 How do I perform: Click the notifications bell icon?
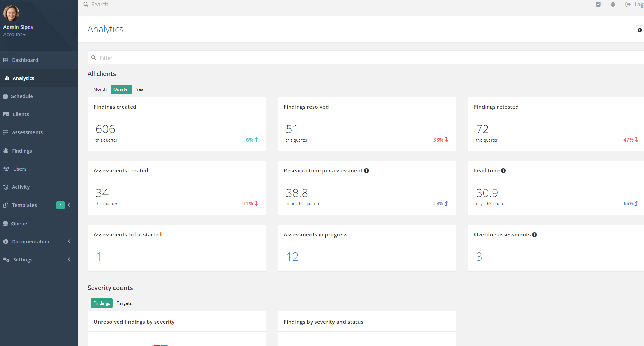click(x=613, y=5)
